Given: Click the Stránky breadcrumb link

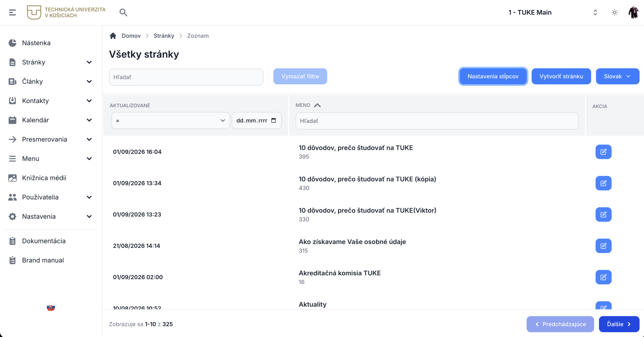Looking at the screenshot, I should click(x=164, y=36).
